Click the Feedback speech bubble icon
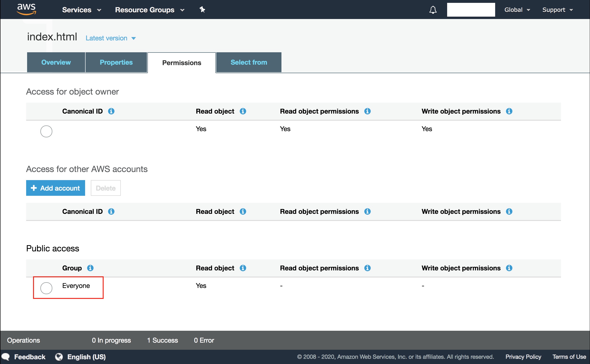This screenshot has width=590, height=364. pyautogui.click(x=6, y=357)
